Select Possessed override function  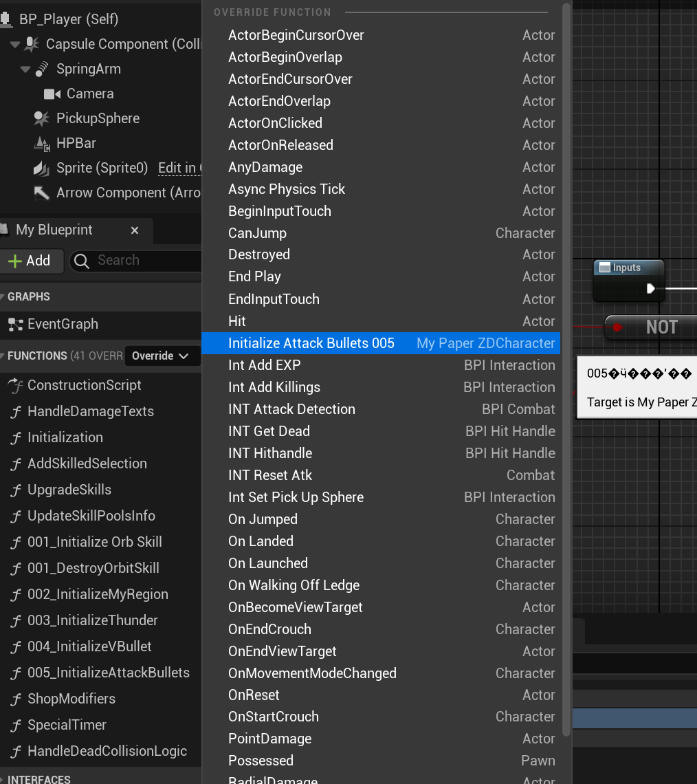pyautogui.click(x=381, y=761)
